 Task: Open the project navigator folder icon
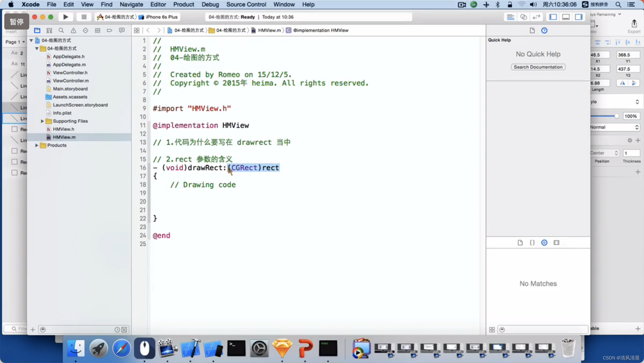click(37, 30)
